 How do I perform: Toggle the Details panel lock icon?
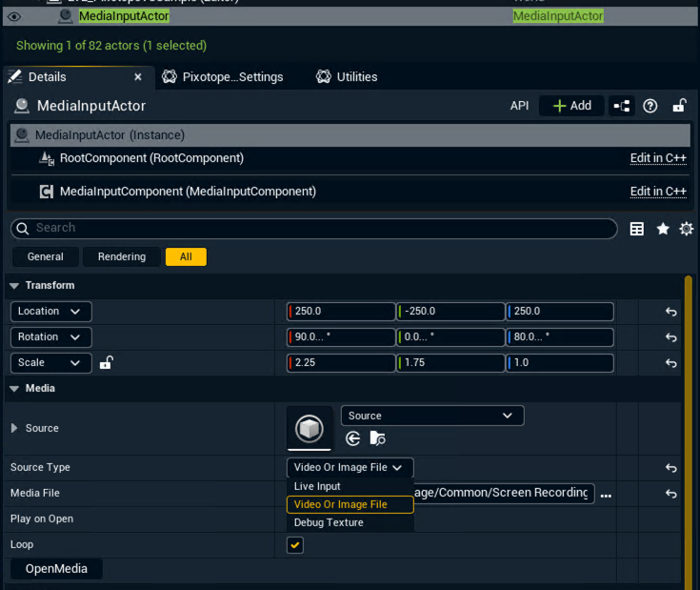pos(679,106)
